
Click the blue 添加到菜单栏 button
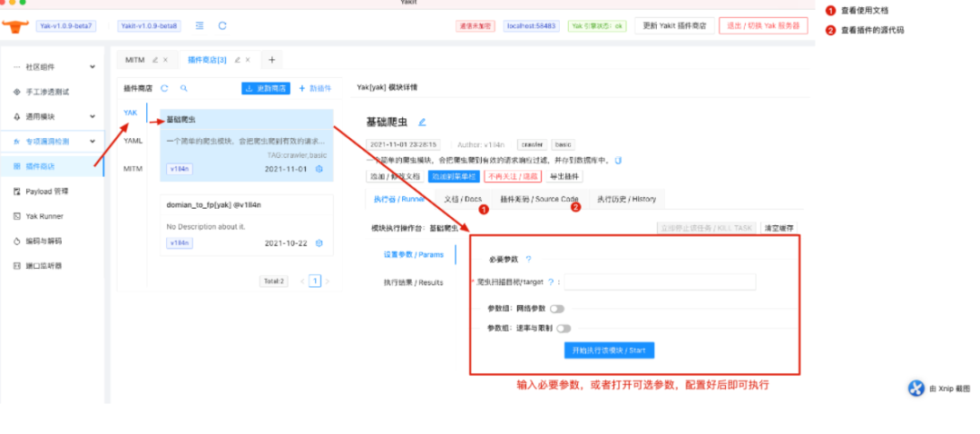[454, 177]
